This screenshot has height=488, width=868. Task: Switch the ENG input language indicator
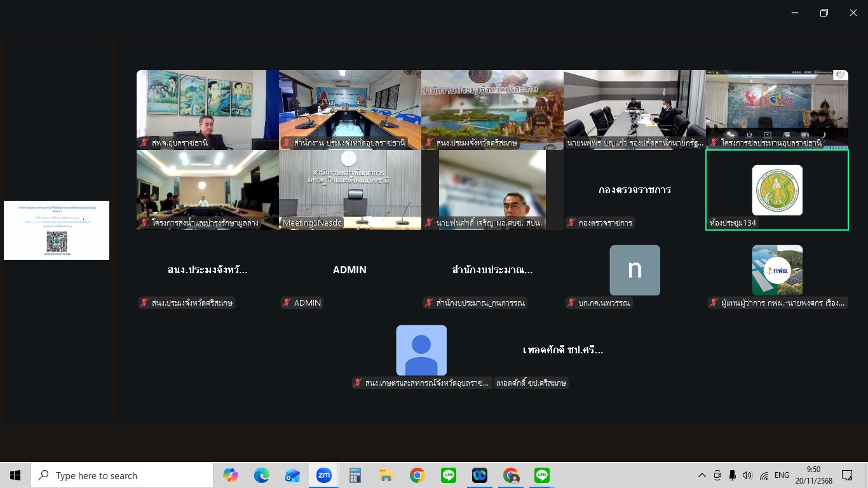pos(782,475)
